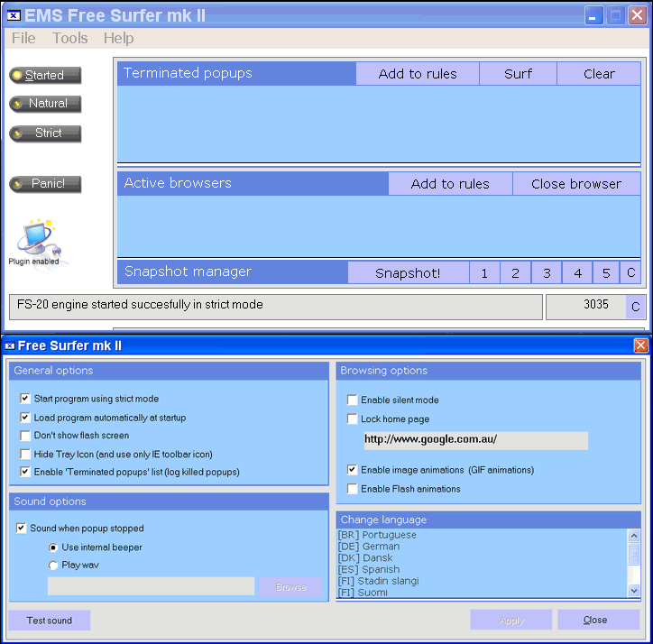This screenshot has width=653, height=644.
Task: Click the Apply button
Action: [511, 621]
